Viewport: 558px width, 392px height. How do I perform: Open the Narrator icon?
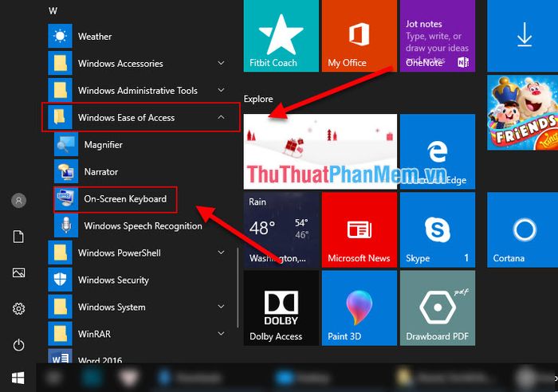point(66,171)
